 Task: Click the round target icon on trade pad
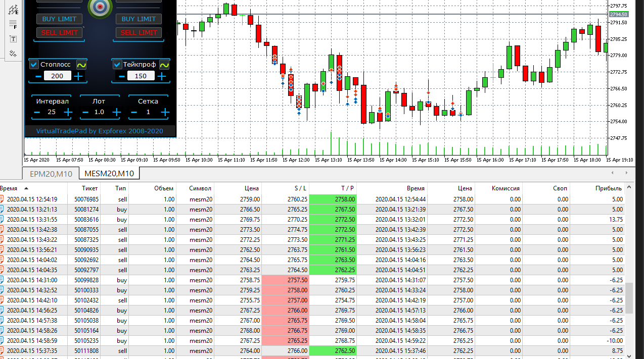[100, 7]
